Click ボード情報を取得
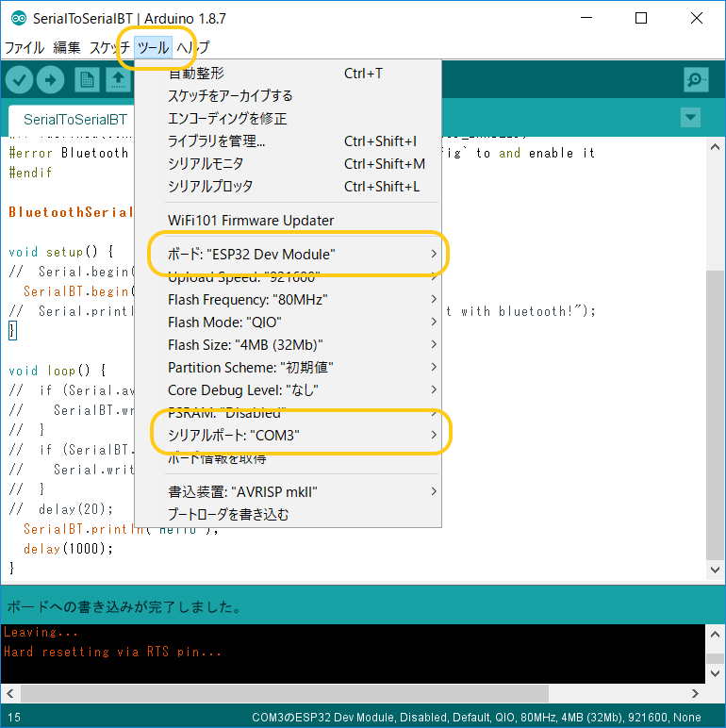726x728 pixels. click(x=288, y=458)
